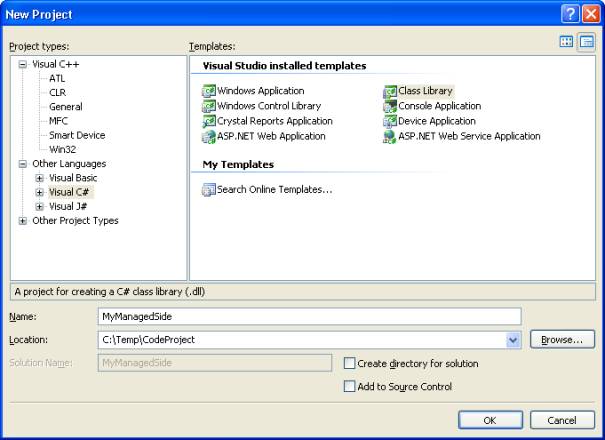The height and width of the screenshot is (440, 605).
Task: Choose the Device Application template icon
Action: [390, 121]
